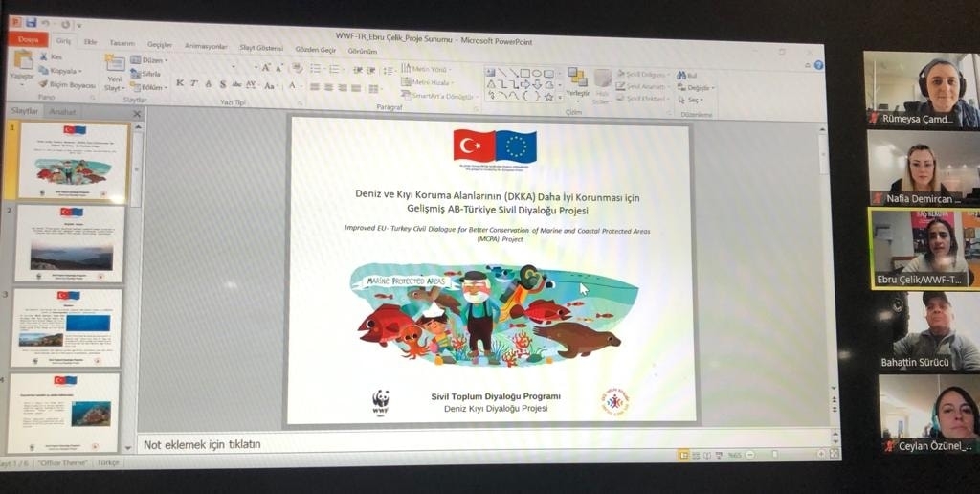This screenshot has width=980, height=494.
Task: Open PowerPoint help question mark
Action: coord(819,65)
